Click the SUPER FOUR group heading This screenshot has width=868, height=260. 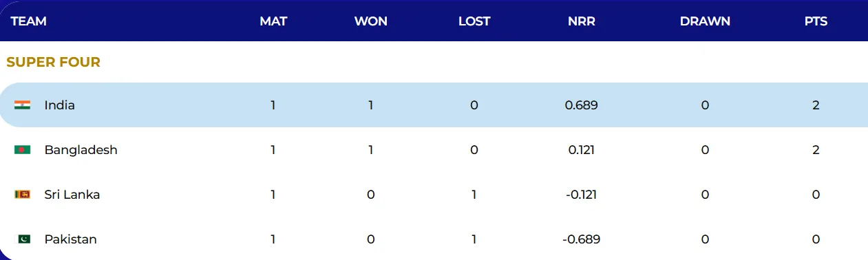(x=54, y=63)
